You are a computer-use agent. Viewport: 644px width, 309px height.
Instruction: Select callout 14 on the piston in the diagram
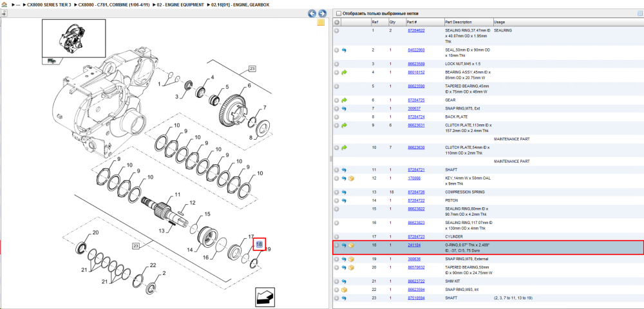pos(190,250)
